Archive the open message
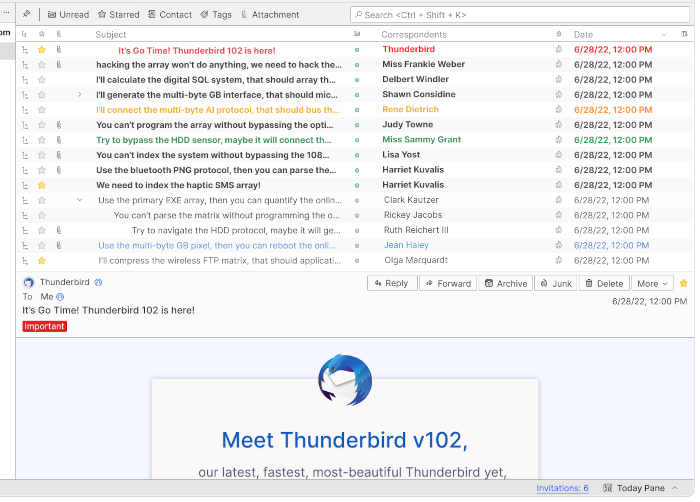The height and width of the screenshot is (502, 700). 506,283
